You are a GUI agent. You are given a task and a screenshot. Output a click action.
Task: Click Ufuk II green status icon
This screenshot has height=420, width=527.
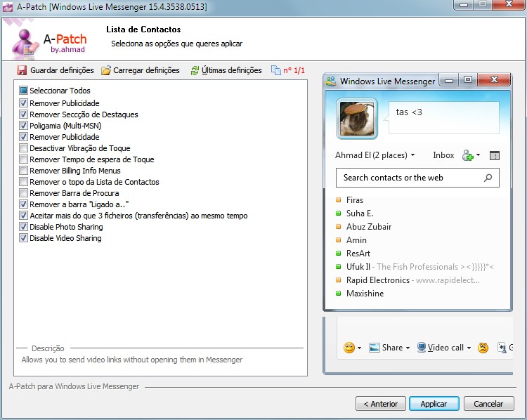(339, 267)
